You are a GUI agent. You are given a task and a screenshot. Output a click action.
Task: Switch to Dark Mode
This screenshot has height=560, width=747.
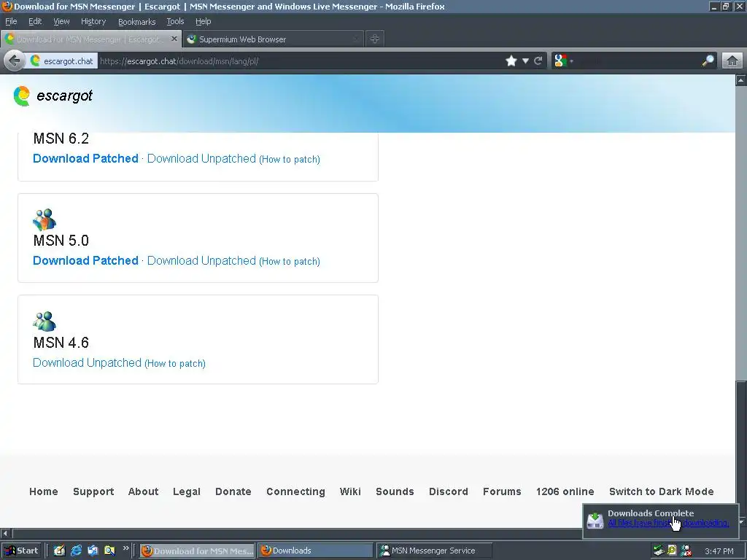pos(661,491)
